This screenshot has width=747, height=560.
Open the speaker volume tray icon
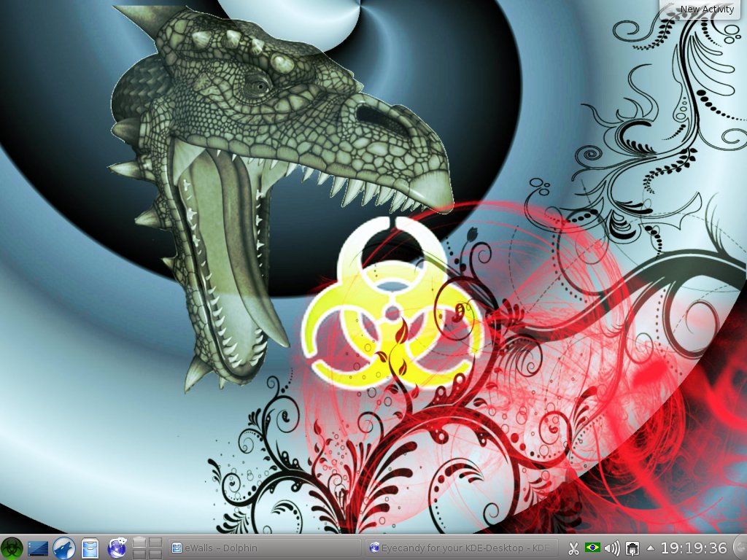pyautogui.click(x=612, y=548)
